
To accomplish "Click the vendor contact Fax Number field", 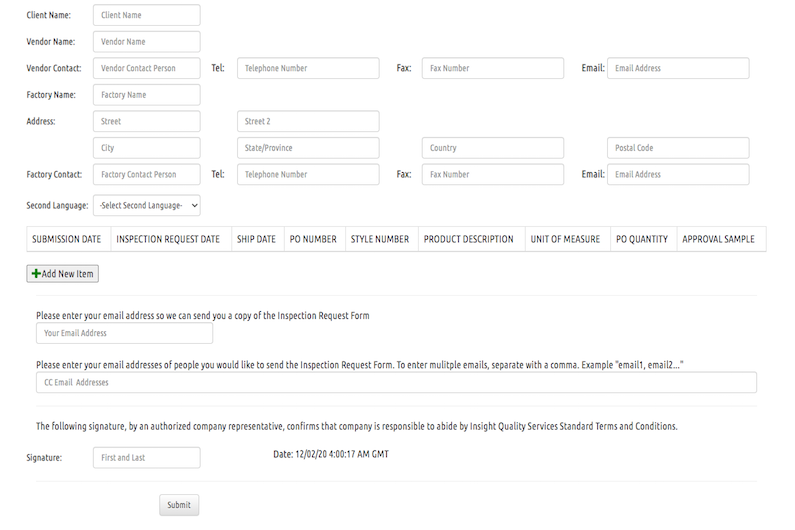I will [492, 68].
